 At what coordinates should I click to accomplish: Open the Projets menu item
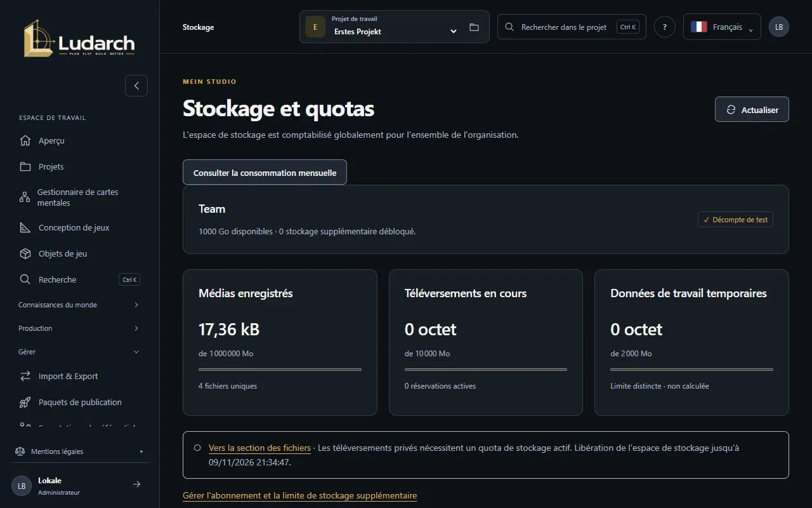coord(79,166)
